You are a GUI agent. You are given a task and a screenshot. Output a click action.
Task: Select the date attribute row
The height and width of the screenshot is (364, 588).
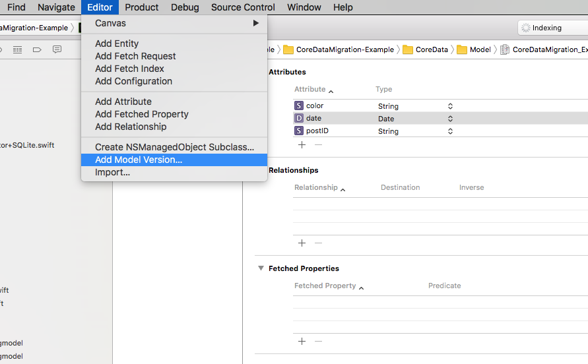tap(440, 119)
